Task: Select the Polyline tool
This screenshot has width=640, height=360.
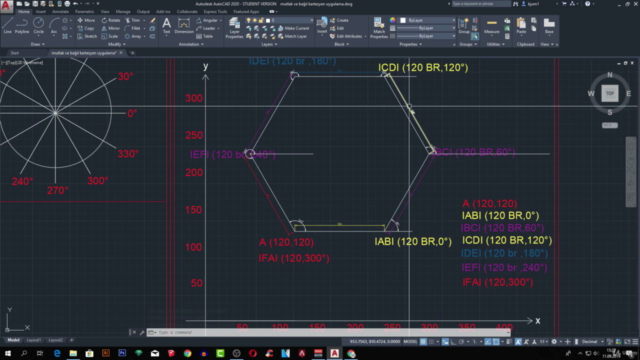Action: tap(22, 25)
